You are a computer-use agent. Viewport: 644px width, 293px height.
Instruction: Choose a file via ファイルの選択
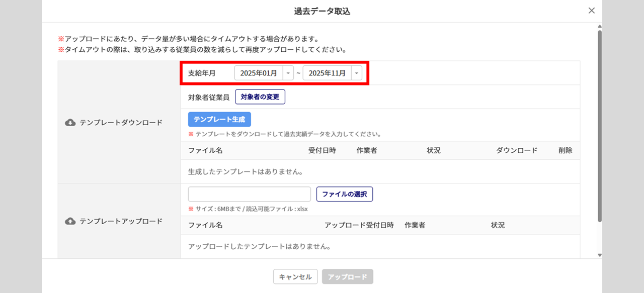click(345, 194)
